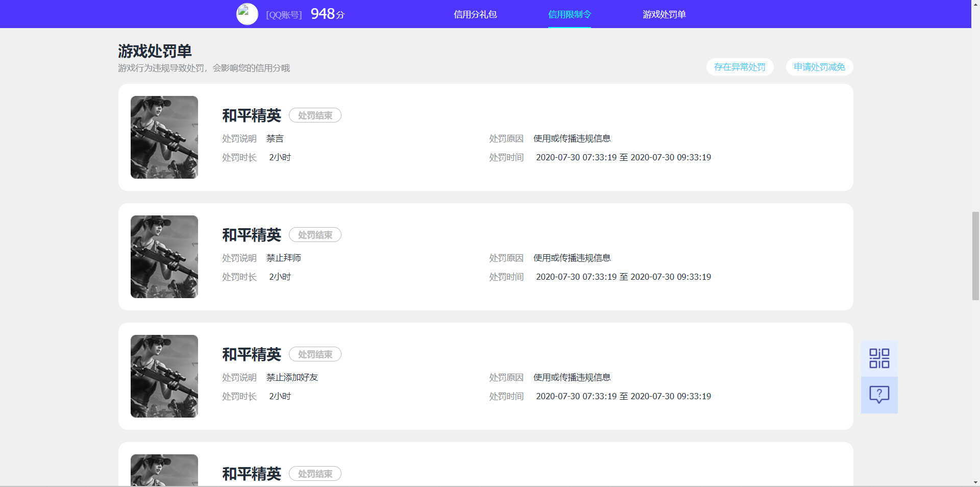Click 2小时 duration on 禁言 card
Screen dimensions: 980x487
[280, 157]
